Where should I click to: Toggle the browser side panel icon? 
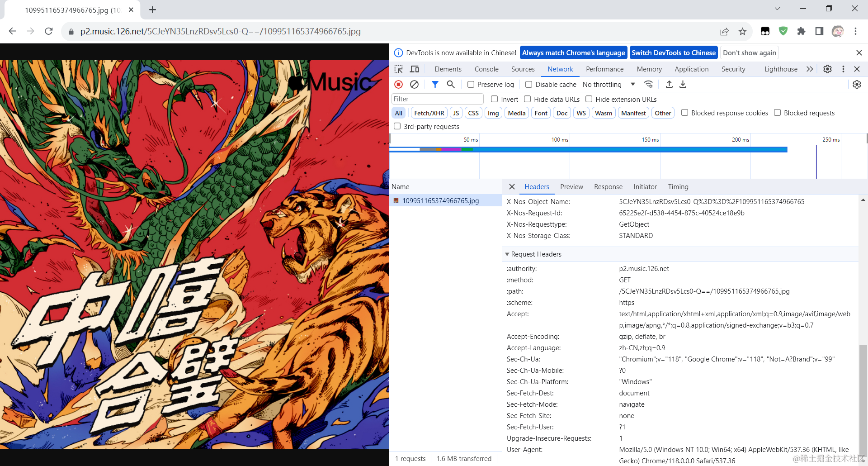point(819,31)
